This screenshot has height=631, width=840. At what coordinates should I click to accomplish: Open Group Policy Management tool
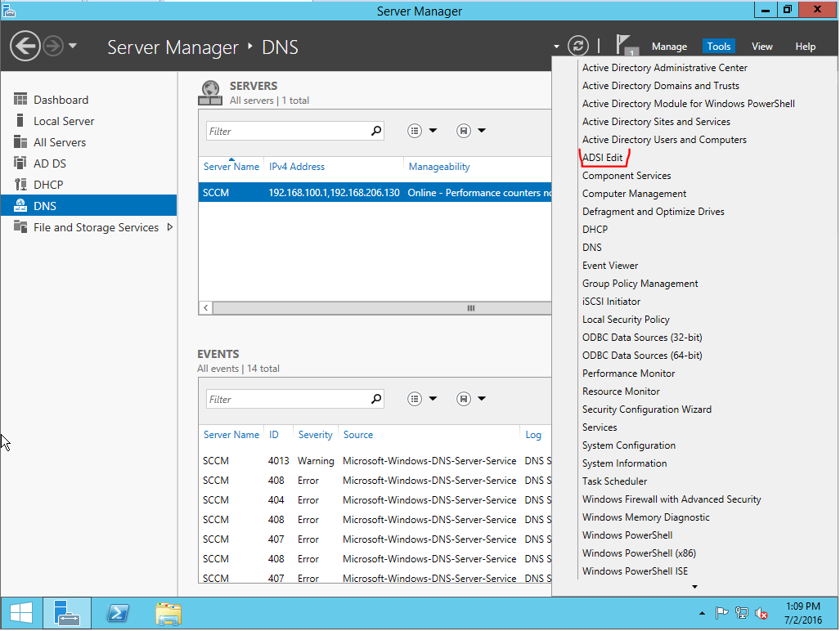[640, 284]
